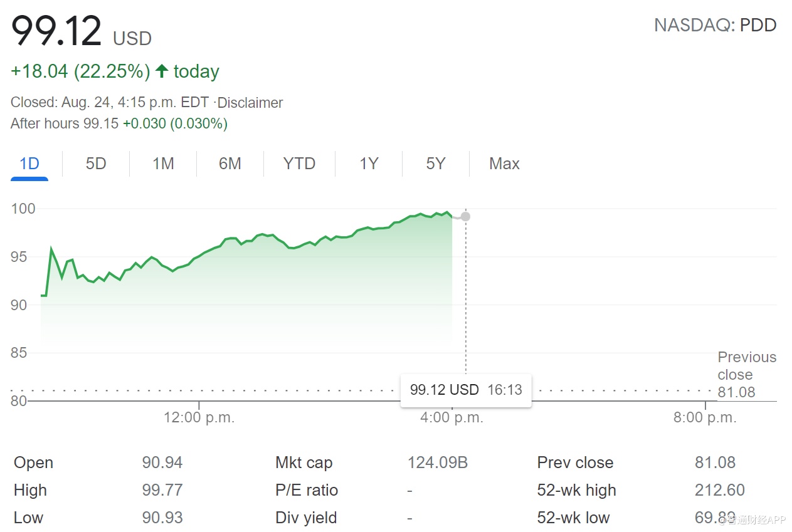The image size is (792, 532).
Task: Switch to the 1Y chart view
Action: tap(369, 164)
